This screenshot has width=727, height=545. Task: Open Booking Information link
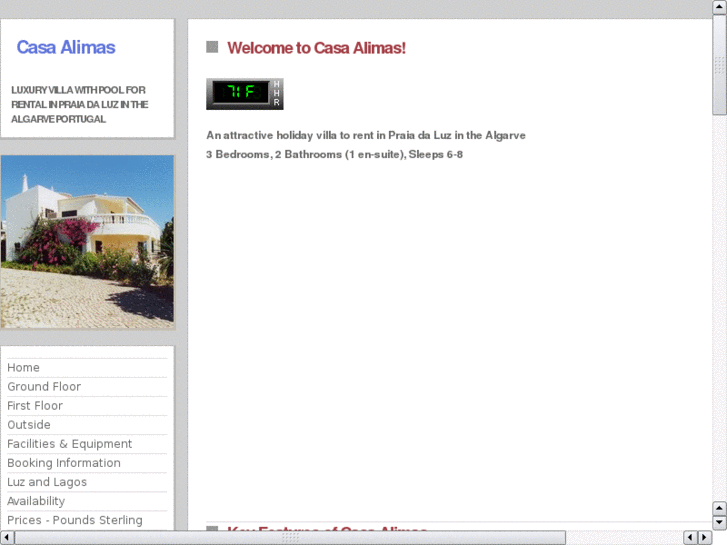pos(64,463)
